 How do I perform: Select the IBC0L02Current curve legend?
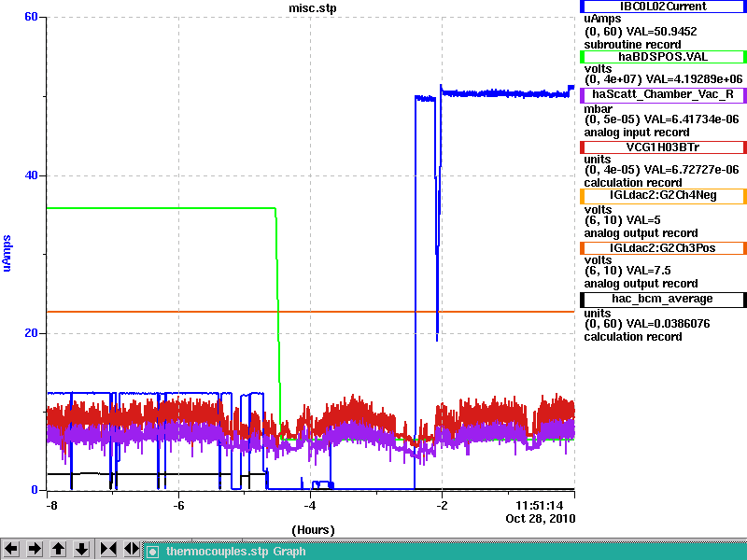click(663, 7)
